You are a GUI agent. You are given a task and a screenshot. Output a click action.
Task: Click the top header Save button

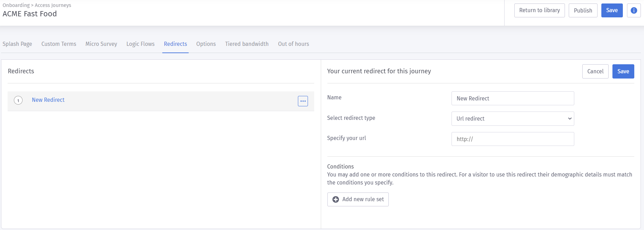(x=612, y=10)
